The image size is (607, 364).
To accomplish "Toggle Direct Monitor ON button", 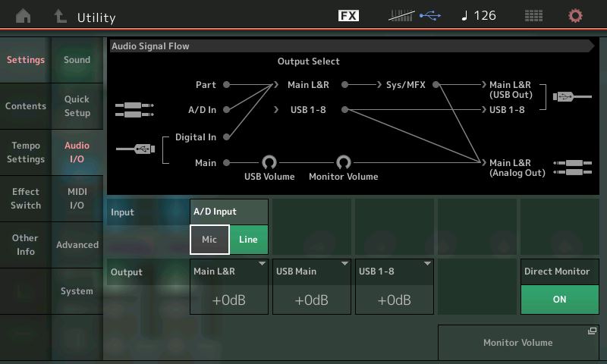I will click(x=559, y=300).
